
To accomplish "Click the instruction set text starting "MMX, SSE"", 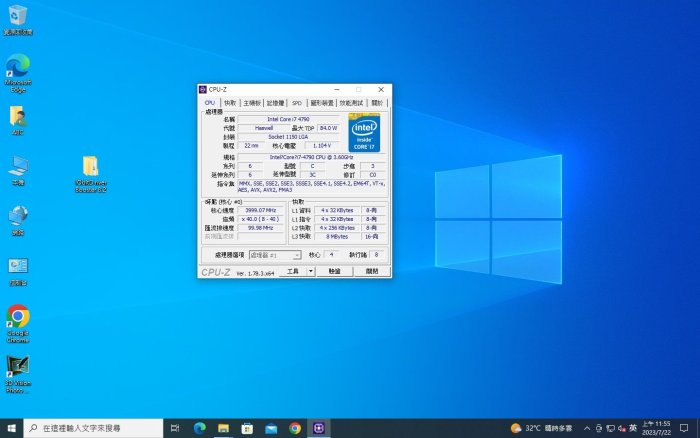I will 312,187.
